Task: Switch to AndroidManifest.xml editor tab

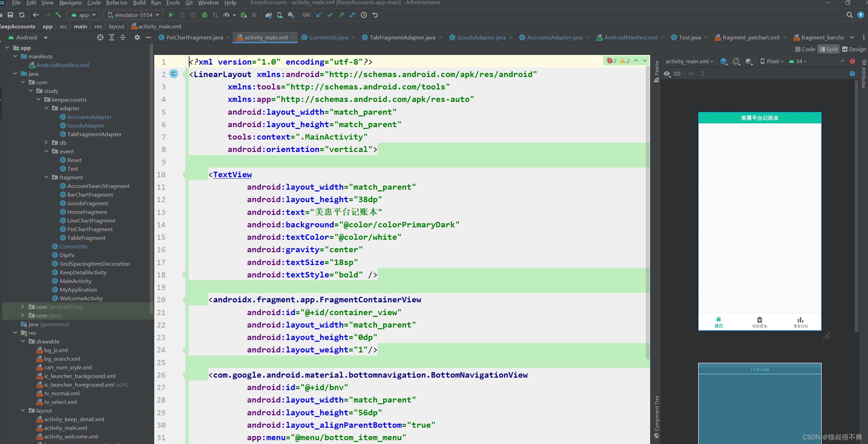Action: click(x=630, y=37)
